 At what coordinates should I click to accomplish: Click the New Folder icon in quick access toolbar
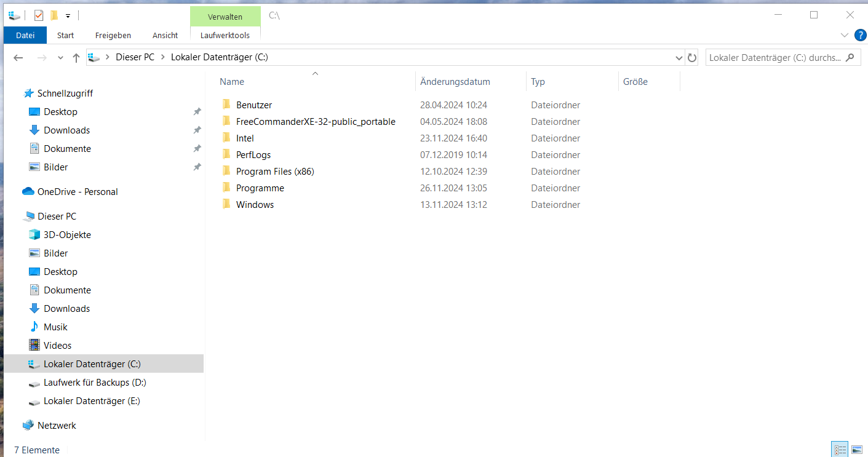pos(54,15)
